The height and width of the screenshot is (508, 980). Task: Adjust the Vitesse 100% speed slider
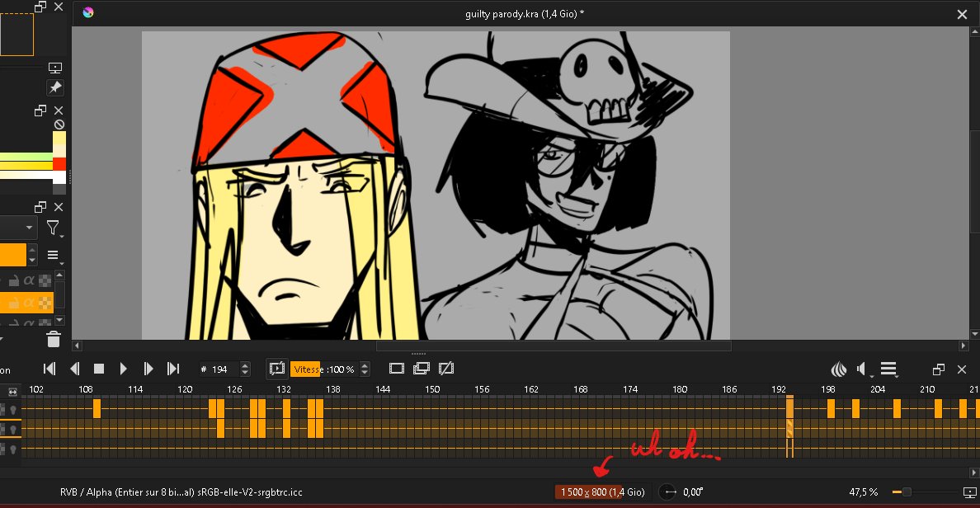point(324,369)
